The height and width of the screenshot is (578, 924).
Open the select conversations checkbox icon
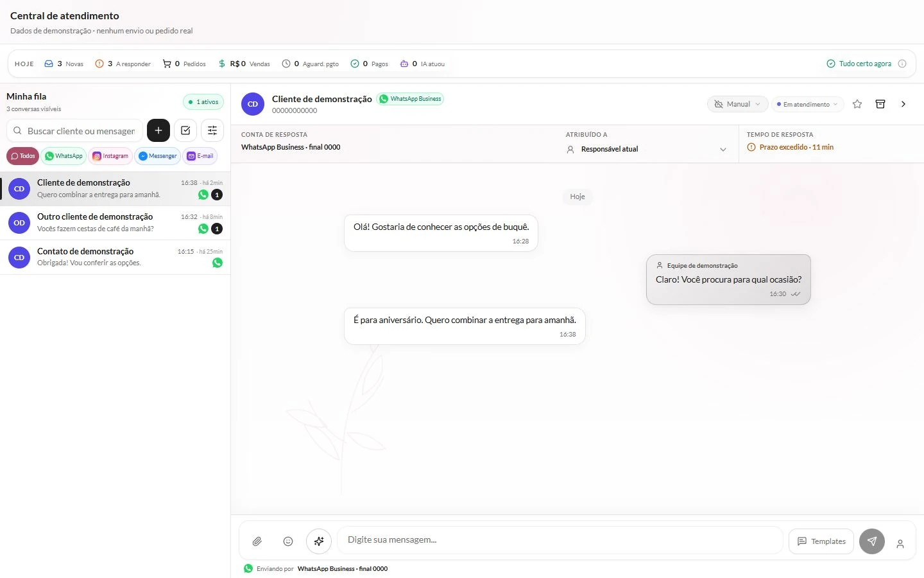tap(185, 130)
